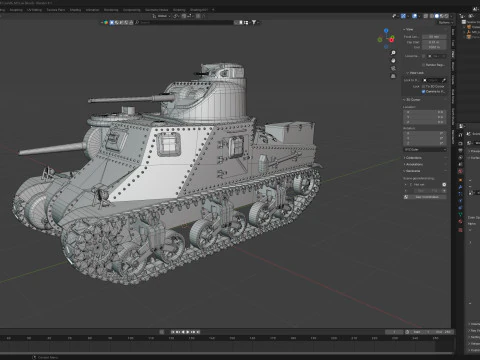Image resolution: width=480 pixels, height=360 pixels.
Task: Toggle X-Ray in the viewport header
Action: (x=426, y=16)
